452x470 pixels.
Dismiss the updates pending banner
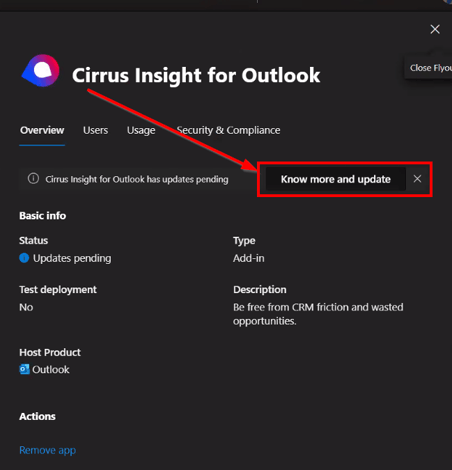[x=417, y=179]
